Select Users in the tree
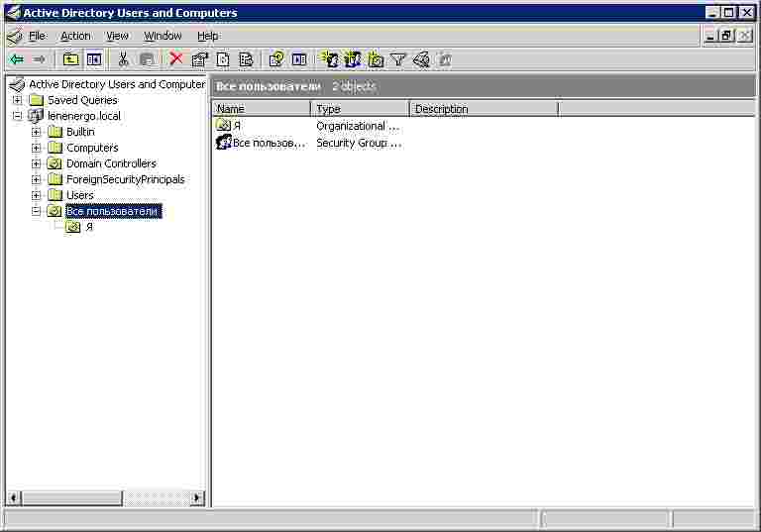The image size is (761, 532). tap(80, 195)
